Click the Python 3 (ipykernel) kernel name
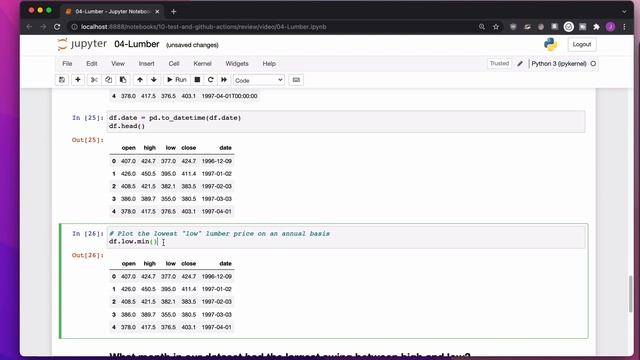This screenshot has height=360, width=640. pos(558,64)
